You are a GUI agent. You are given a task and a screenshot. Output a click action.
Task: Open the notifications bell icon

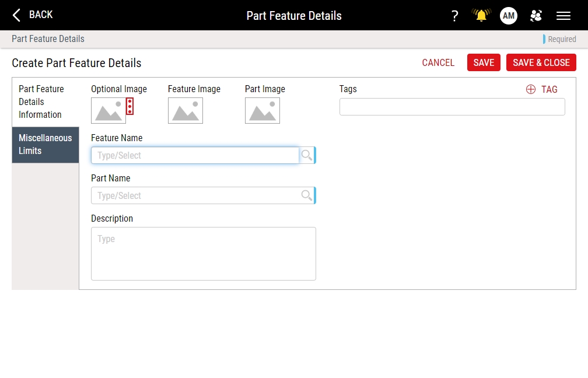click(x=481, y=15)
